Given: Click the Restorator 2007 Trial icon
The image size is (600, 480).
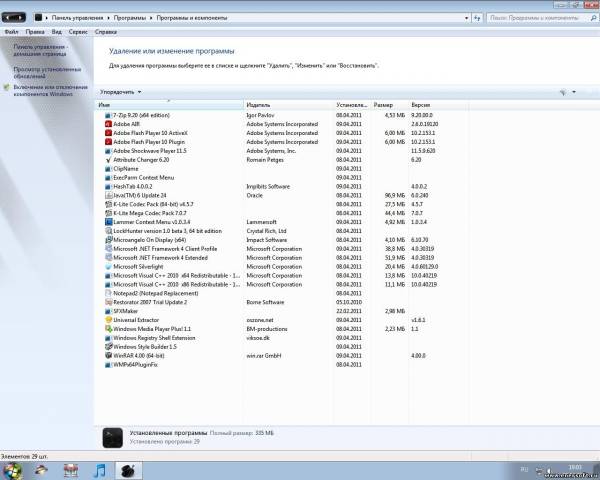Looking at the screenshot, I should coord(108,302).
